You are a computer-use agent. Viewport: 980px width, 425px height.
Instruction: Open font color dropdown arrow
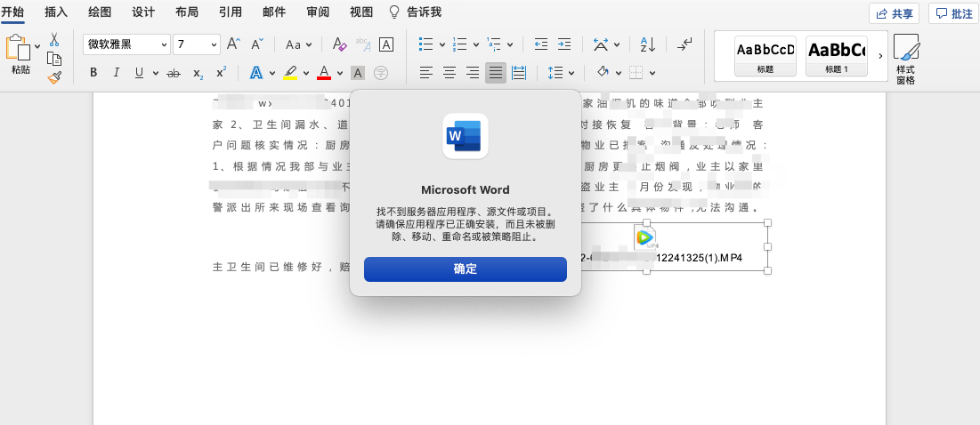tap(339, 74)
